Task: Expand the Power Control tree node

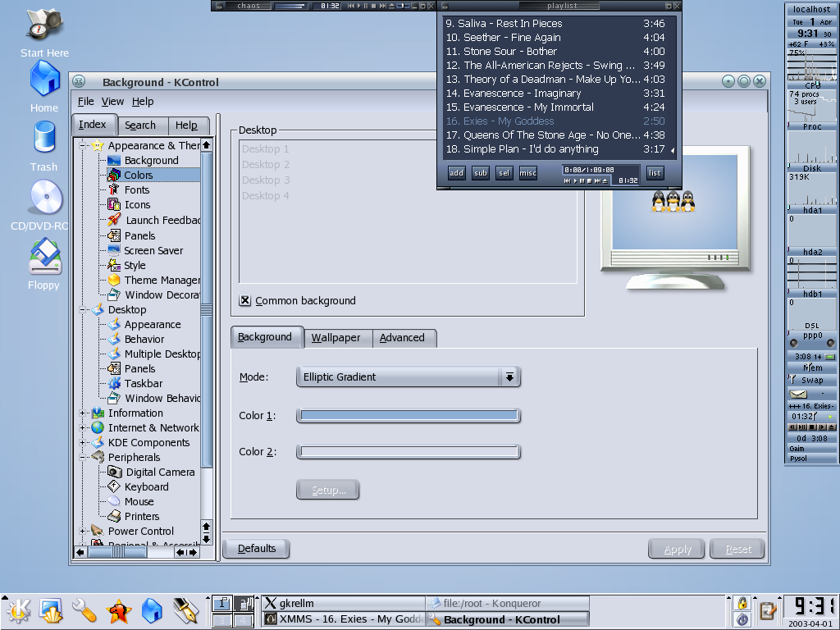Action: [x=83, y=531]
